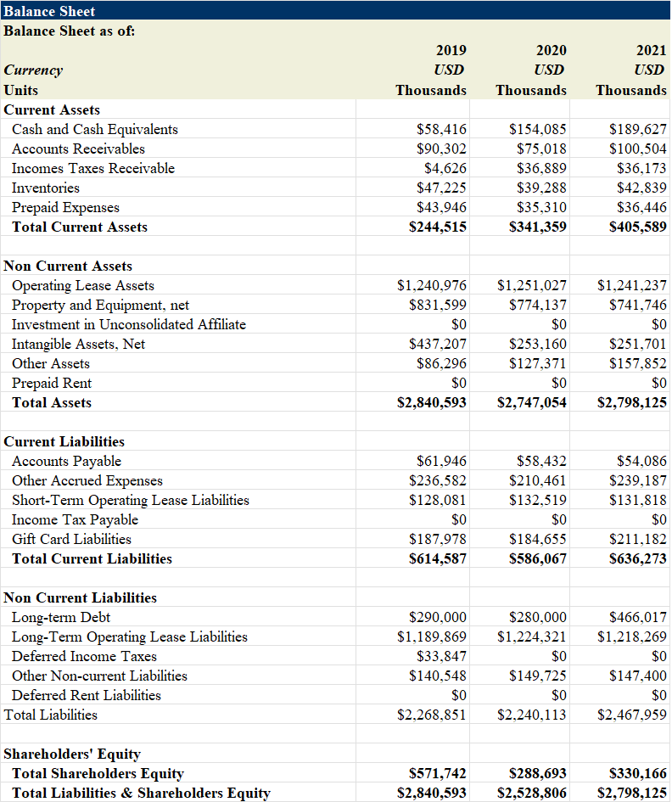
Task: Click the $157,852 other assets cell
Action: [638, 363]
